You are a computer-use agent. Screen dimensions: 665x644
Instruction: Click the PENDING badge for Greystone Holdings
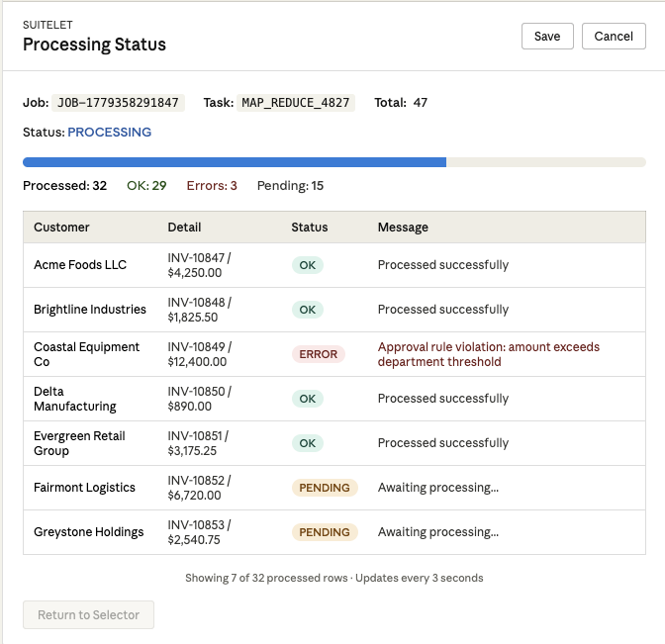(x=325, y=532)
